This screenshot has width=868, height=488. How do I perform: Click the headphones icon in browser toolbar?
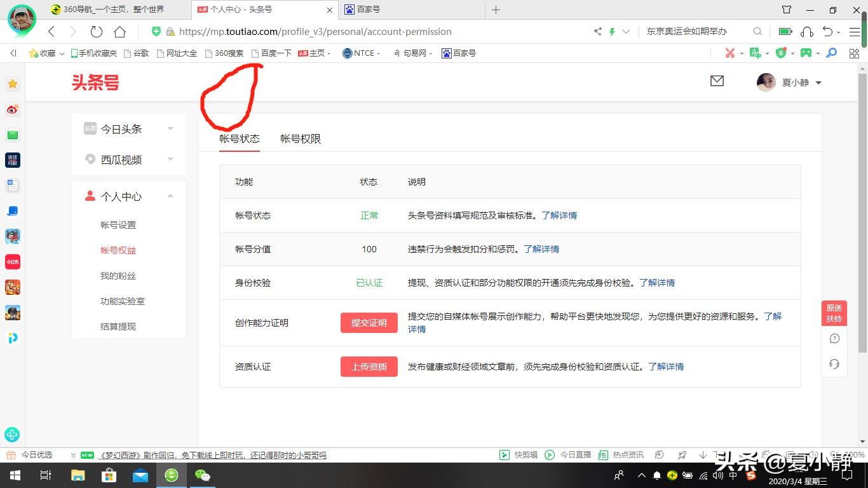point(807,31)
